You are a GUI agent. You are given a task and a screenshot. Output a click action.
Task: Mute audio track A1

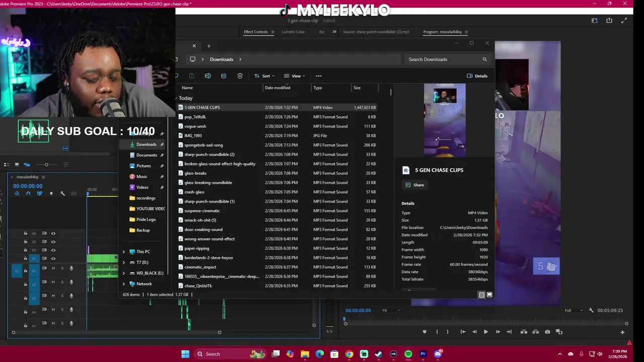click(x=53, y=268)
